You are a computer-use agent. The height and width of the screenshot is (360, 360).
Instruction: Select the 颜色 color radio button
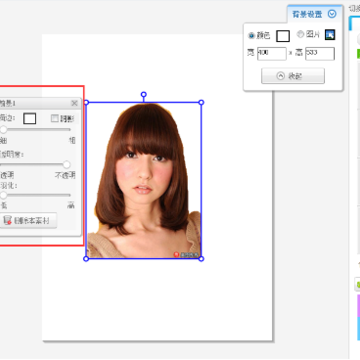click(251, 35)
